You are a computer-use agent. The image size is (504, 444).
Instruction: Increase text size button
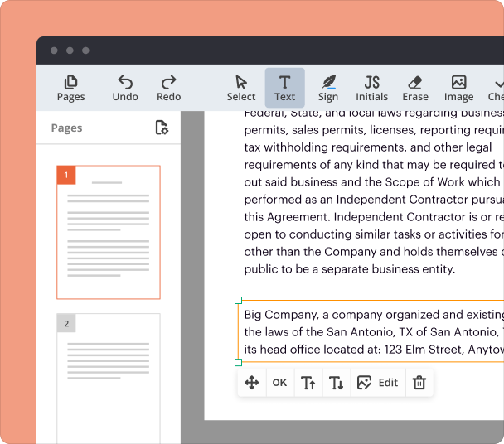(x=308, y=383)
